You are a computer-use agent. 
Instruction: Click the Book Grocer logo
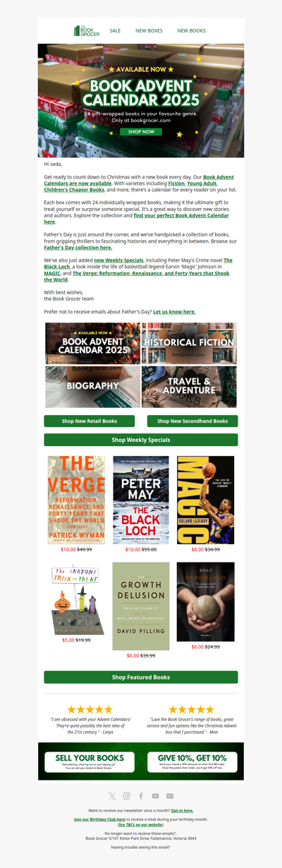87,30
